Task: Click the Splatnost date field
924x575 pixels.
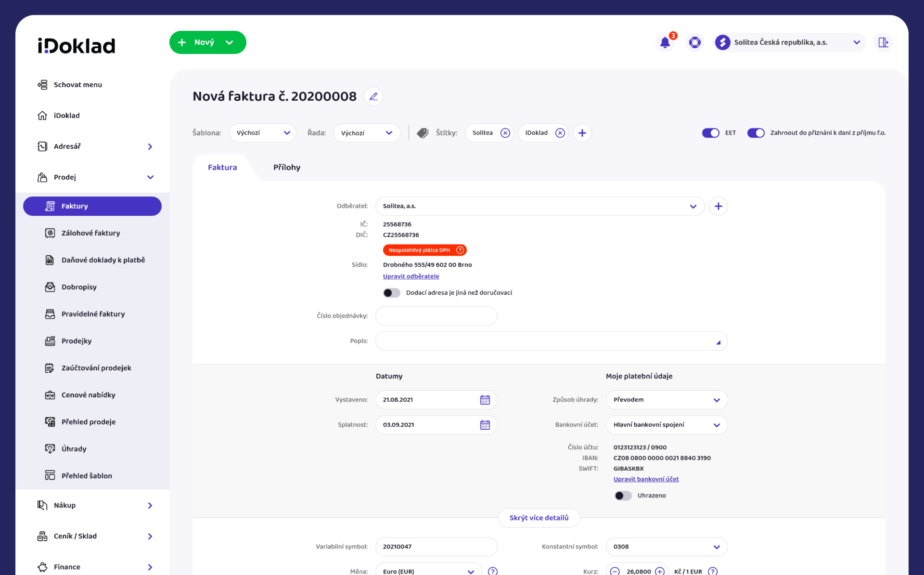Action: point(436,425)
